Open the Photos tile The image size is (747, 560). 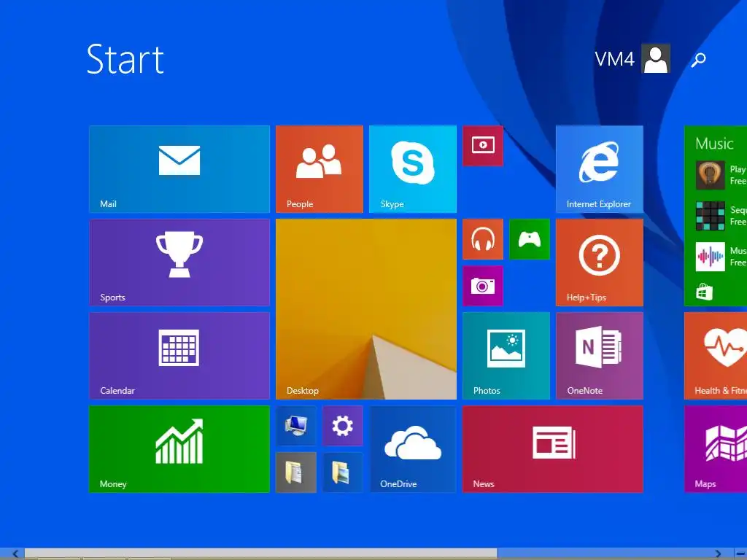tap(506, 356)
